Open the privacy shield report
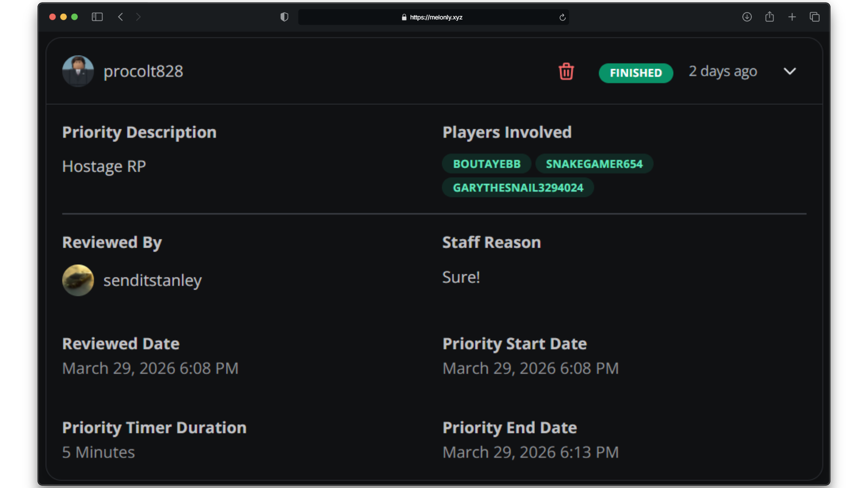This screenshot has height=488, width=868. click(x=284, y=17)
